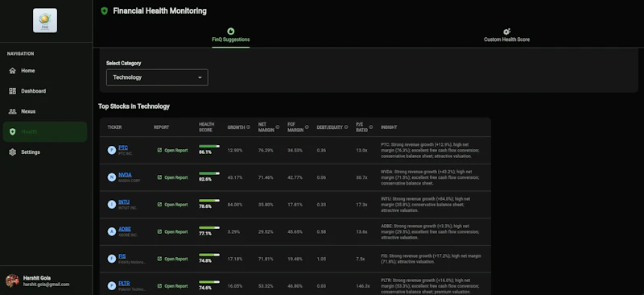Open Settings from the navigation

45,152
